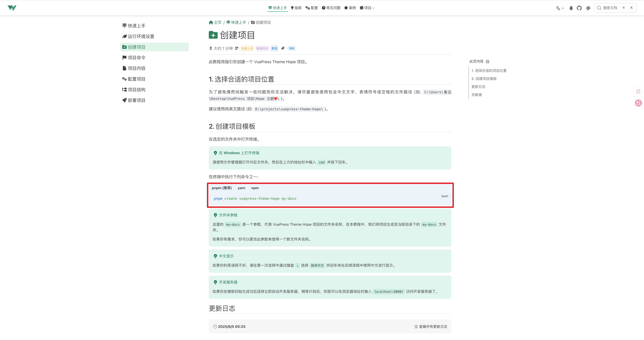Open 案例 in the top navbar
This screenshot has height=340, width=644.
(x=350, y=8)
